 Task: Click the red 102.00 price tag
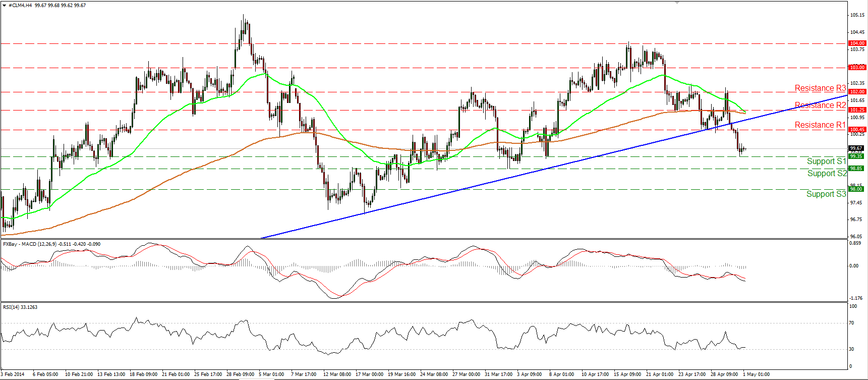click(857, 92)
